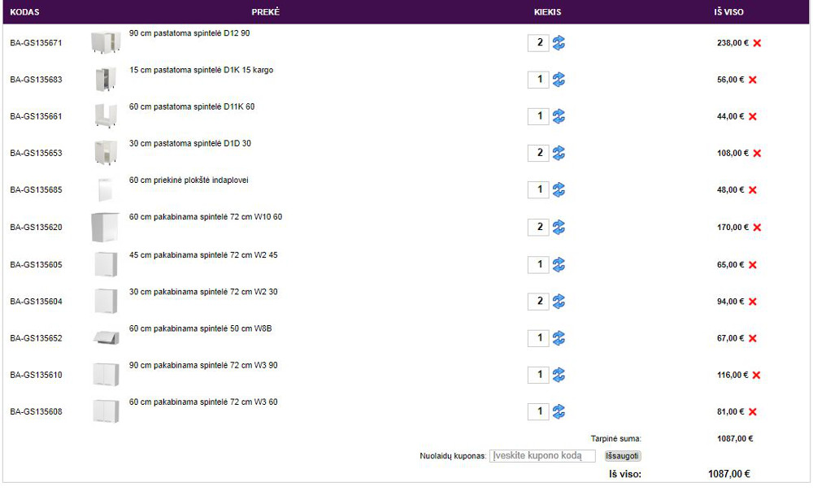Edit quantity field for D11K 60 cabinet
The height and width of the screenshot is (504, 813).
(x=538, y=116)
